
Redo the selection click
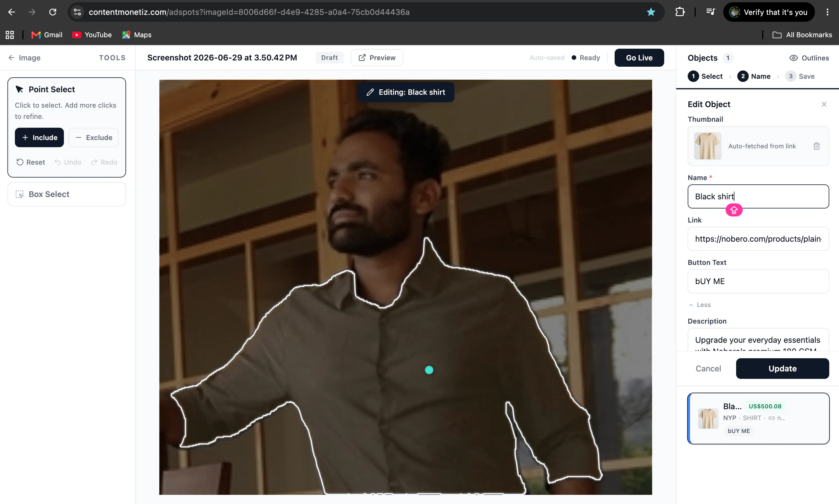pos(104,162)
